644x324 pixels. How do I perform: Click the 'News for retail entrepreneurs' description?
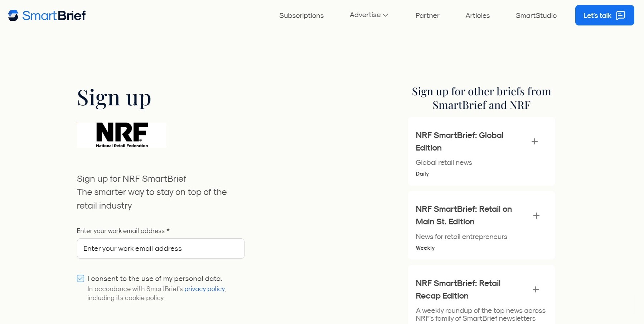click(461, 237)
